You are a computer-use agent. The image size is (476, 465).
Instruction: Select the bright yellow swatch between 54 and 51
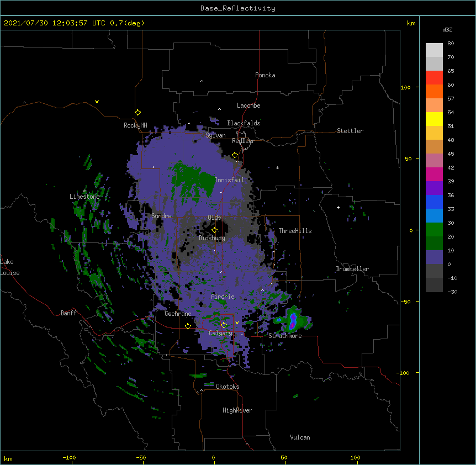(x=434, y=119)
